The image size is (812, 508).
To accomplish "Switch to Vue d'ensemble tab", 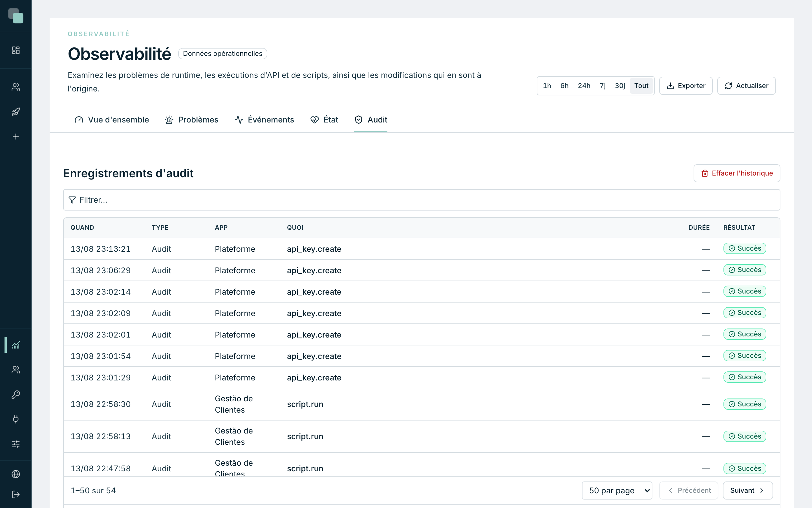I will [x=111, y=120].
